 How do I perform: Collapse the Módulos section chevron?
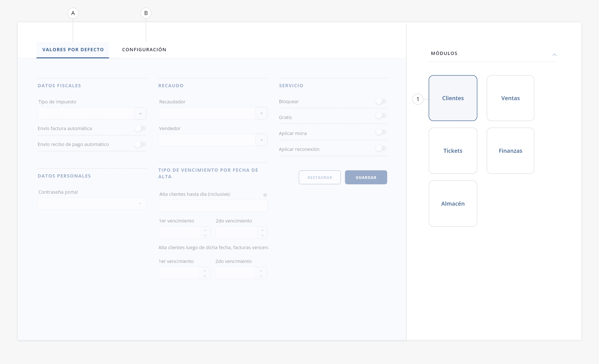coord(554,55)
